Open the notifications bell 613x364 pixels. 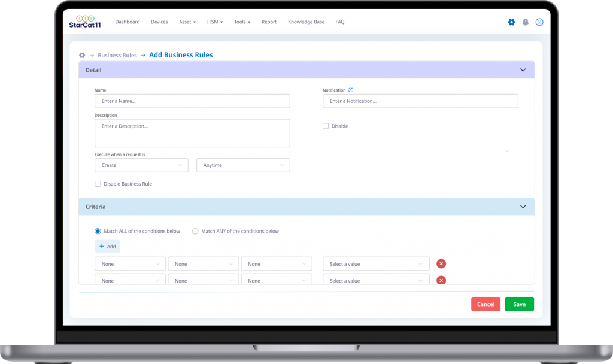pos(526,22)
